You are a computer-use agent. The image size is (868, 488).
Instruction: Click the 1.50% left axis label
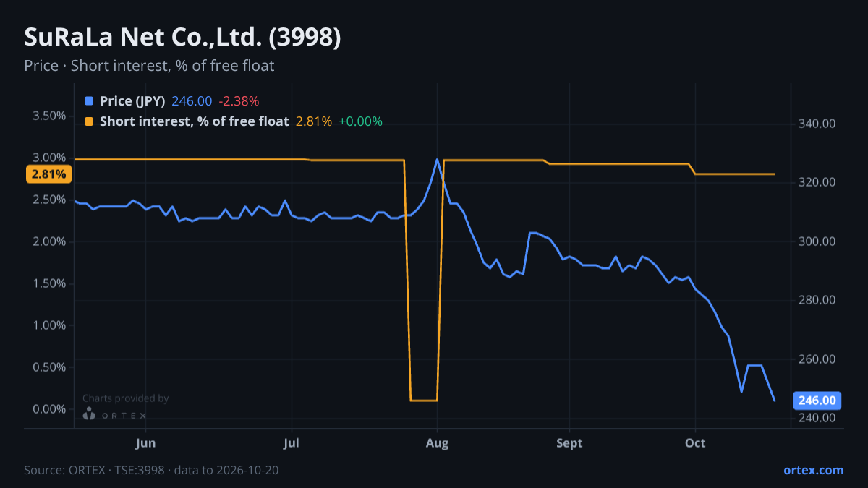(x=50, y=283)
